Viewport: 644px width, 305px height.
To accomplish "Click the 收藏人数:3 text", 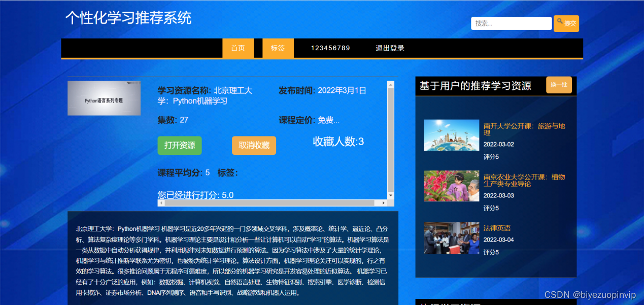I will [338, 142].
